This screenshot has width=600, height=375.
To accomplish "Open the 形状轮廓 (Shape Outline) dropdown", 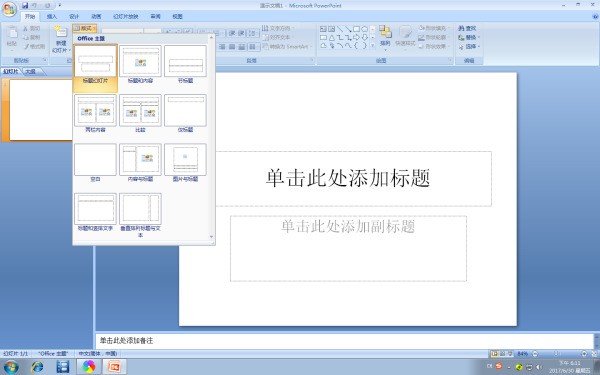I will (434, 37).
